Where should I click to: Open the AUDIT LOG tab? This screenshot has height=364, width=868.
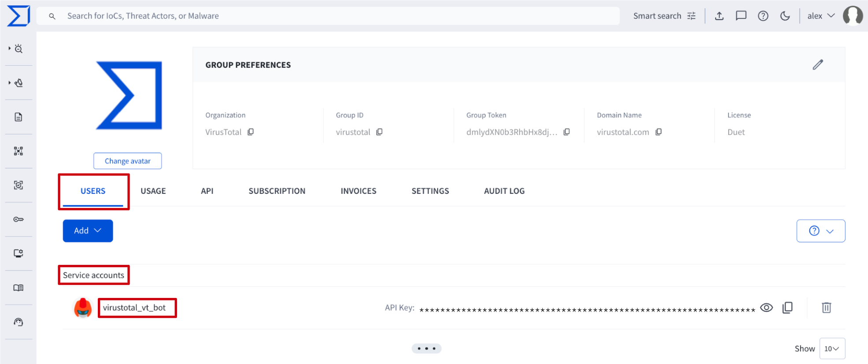click(504, 191)
